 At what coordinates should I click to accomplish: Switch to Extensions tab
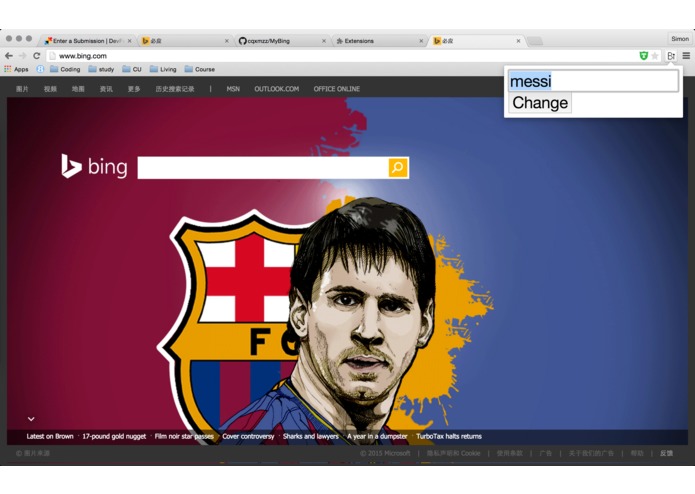click(x=379, y=41)
